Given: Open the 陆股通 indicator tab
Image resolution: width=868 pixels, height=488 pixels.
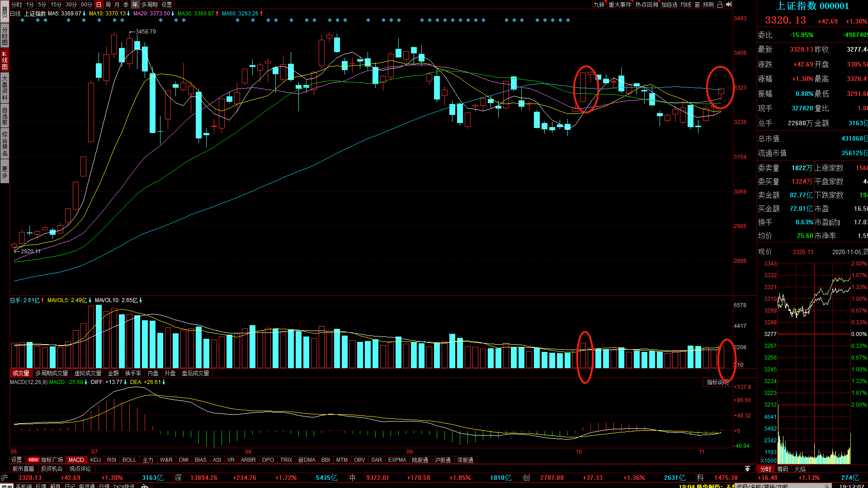Looking at the screenshot, I should coord(420,460).
